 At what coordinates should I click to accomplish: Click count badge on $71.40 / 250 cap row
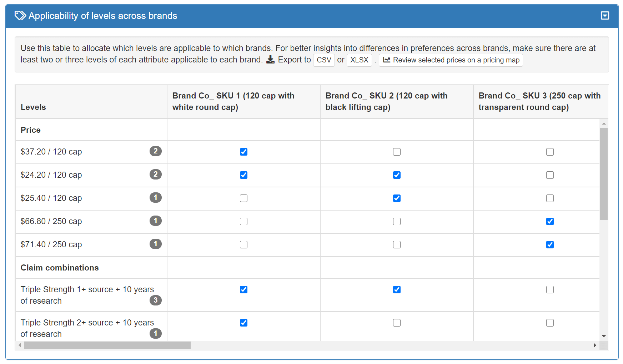(x=155, y=244)
